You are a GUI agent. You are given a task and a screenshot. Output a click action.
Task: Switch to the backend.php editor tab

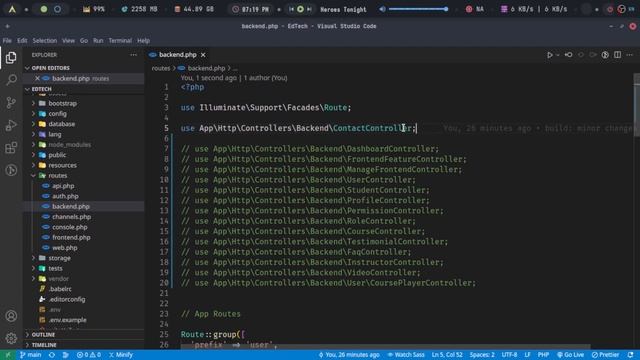pyautogui.click(x=178, y=55)
